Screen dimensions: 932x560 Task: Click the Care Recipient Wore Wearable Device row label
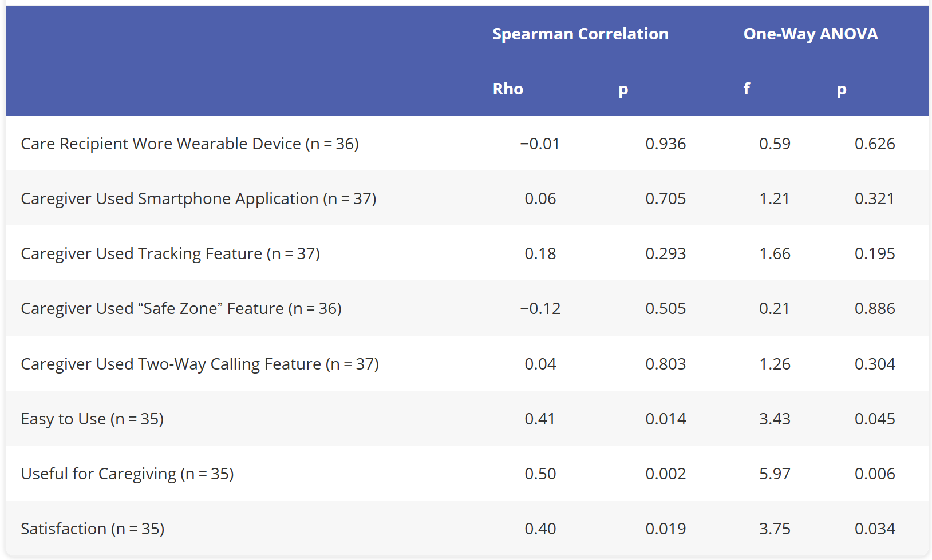coord(190,144)
